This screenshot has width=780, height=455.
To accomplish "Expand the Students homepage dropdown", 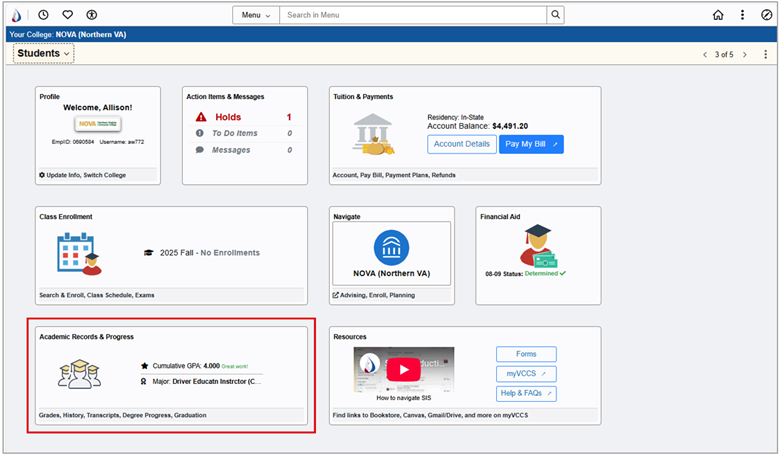I will [43, 53].
